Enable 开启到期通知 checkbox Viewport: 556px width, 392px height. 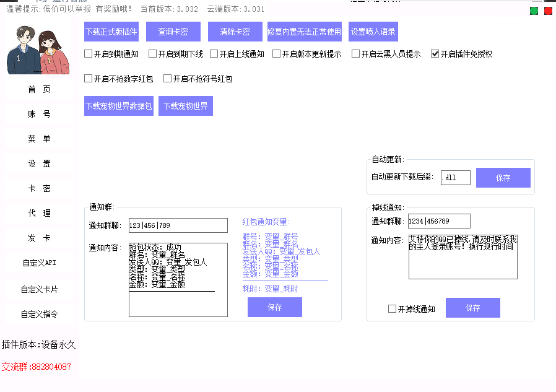tap(87, 54)
